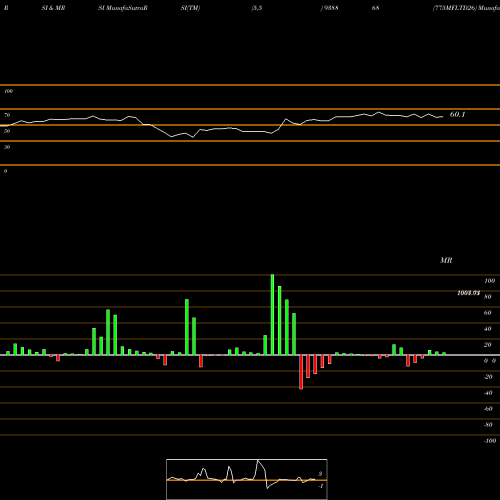The image size is (500, 500).
Task: Click the '-1' label in the mini chart
Action: (320, 486)
